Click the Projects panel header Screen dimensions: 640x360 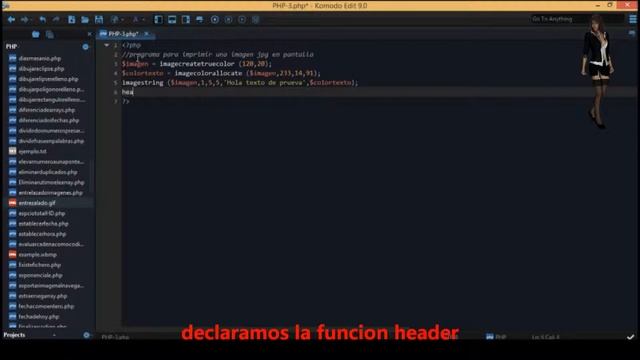14,335
